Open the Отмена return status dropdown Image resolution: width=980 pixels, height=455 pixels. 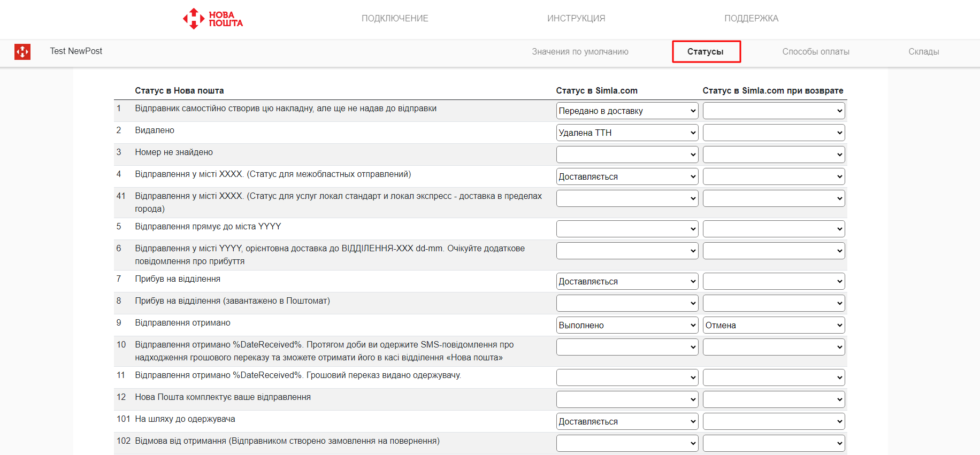(x=774, y=326)
